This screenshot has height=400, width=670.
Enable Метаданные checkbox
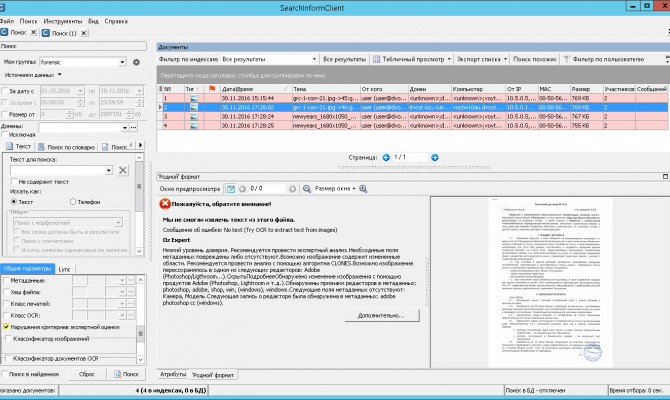click(x=6, y=280)
